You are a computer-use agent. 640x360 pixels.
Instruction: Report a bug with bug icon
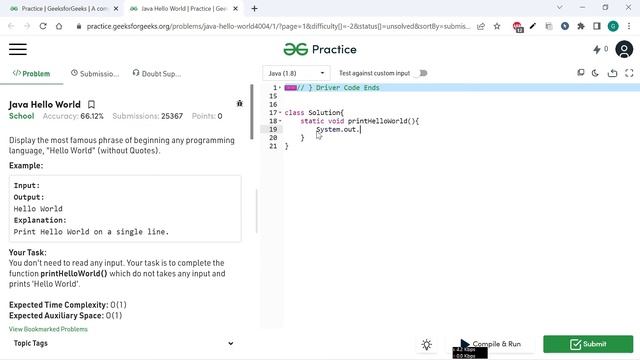[240, 104]
